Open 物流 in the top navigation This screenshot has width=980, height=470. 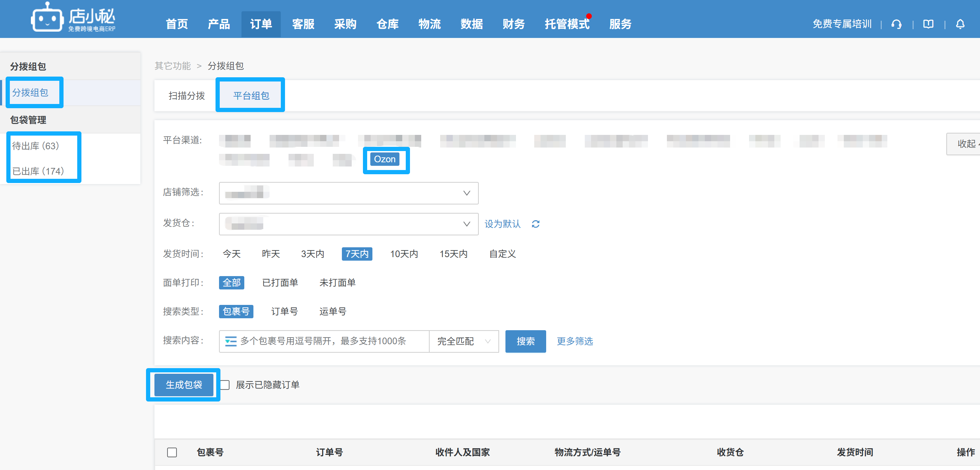pos(430,24)
